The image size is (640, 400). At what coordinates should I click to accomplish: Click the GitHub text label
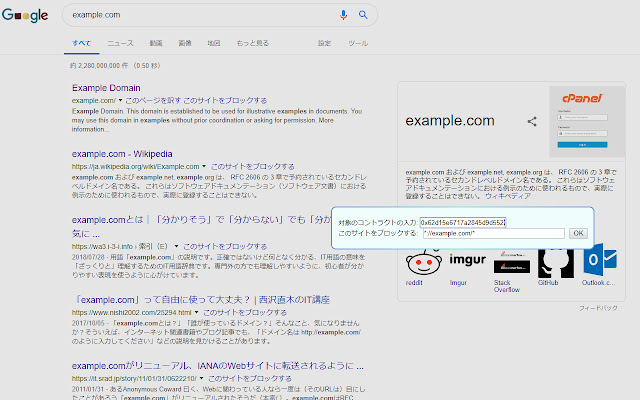(x=548, y=282)
